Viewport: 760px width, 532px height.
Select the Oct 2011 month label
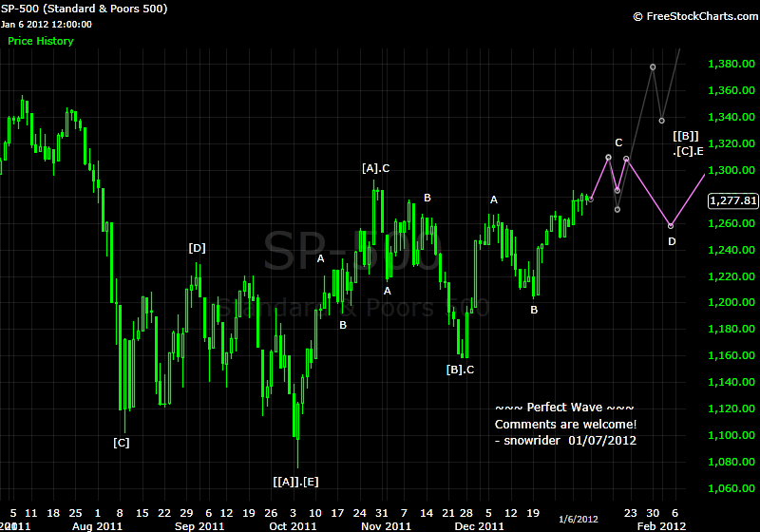point(293,526)
